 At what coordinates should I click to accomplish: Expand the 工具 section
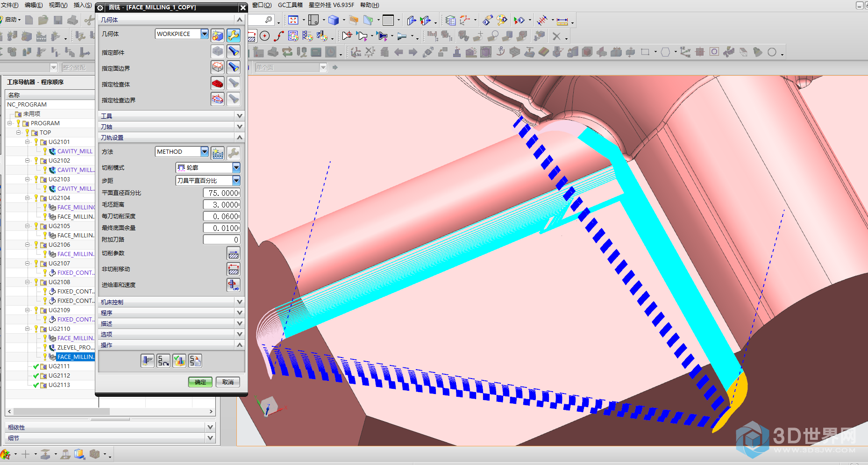point(240,116)
